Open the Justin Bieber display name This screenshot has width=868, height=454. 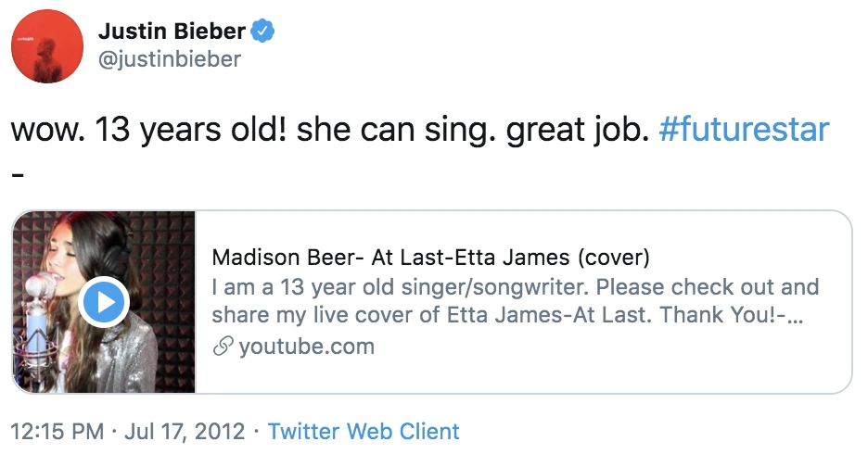point(172,32)
